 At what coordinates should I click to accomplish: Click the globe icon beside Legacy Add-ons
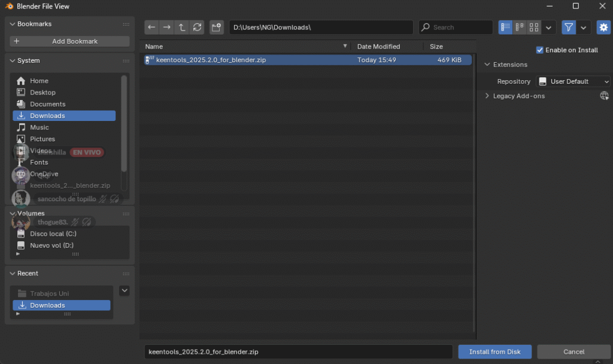pyautogui.click(x=605, y=96)
